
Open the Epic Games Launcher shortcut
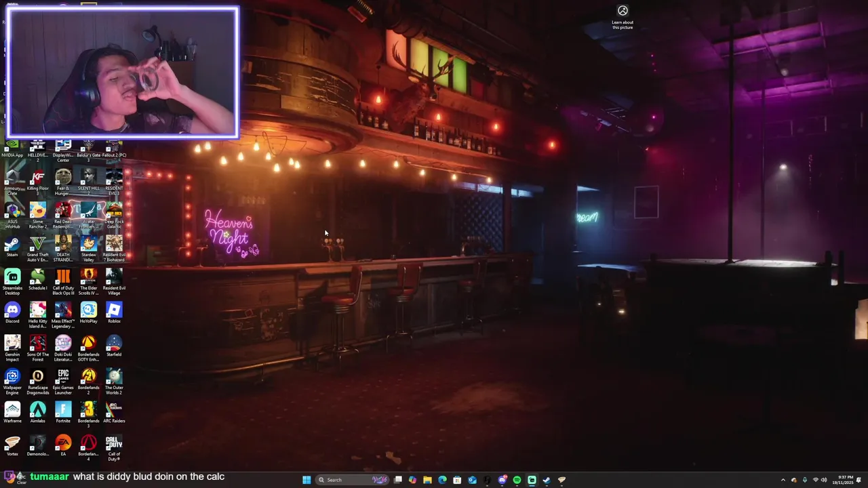[x=63, y=382]
